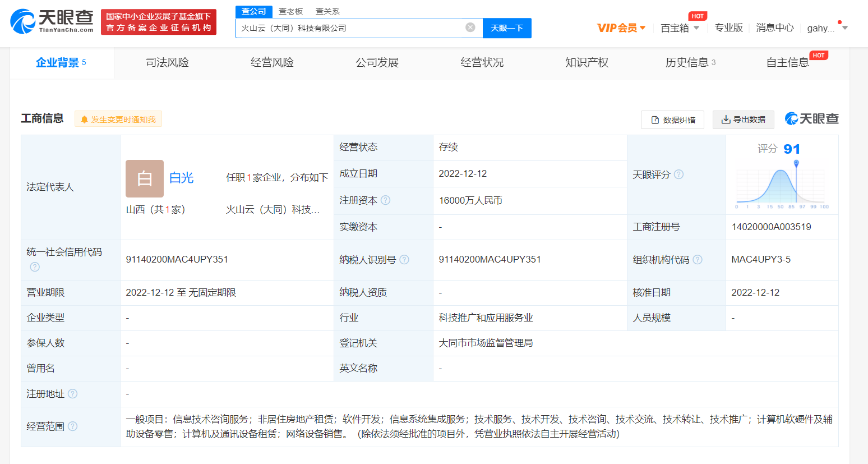The image size is (868, 464).
Task: Click the score value 91
Action: click(x=792, y=149)
